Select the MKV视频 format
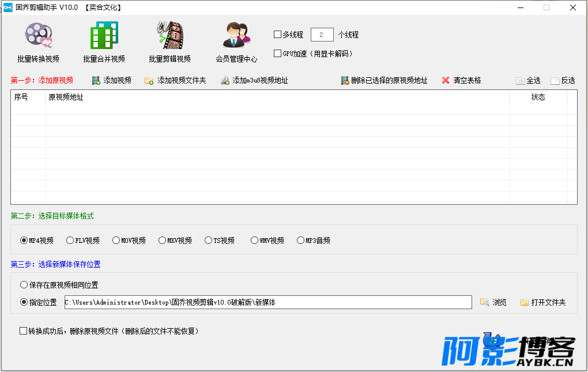The width and height of the screenshot is (588, 372). 162,241
